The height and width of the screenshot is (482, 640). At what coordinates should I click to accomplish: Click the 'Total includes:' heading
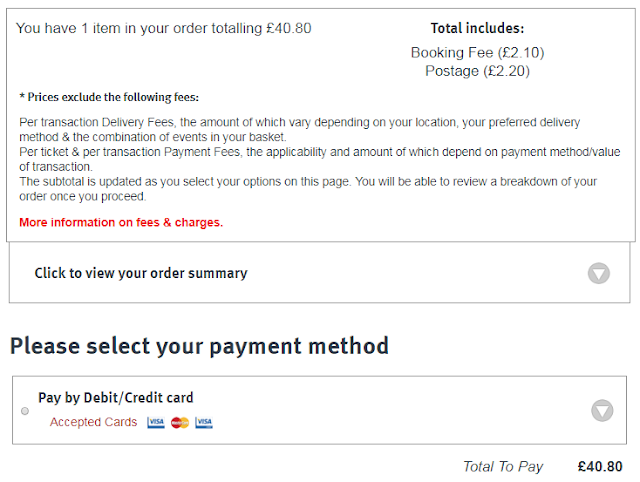click(477, 28)
